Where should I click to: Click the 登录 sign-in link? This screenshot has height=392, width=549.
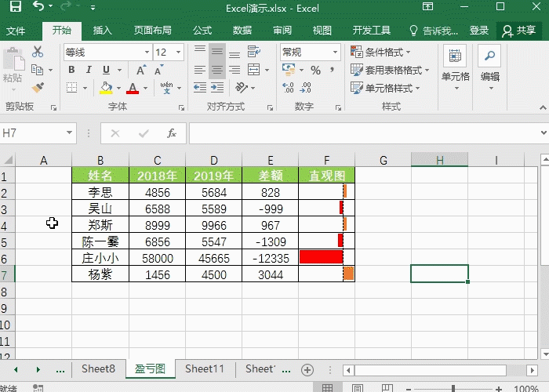coord(479,31)
